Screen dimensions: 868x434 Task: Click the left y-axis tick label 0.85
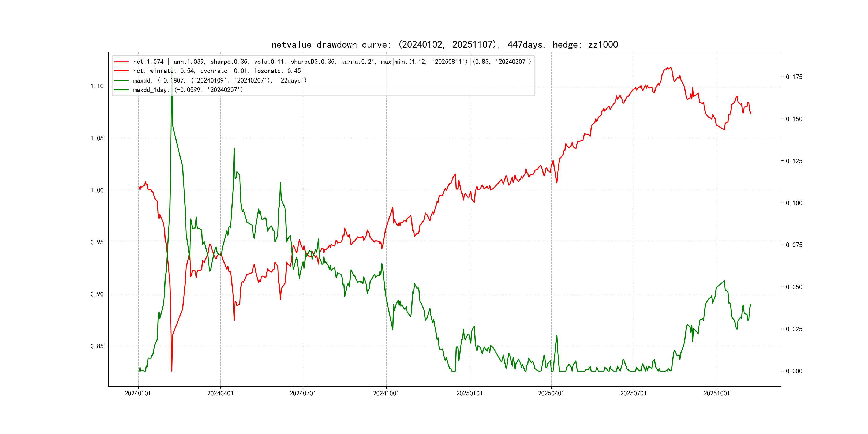tap(97, 346)
